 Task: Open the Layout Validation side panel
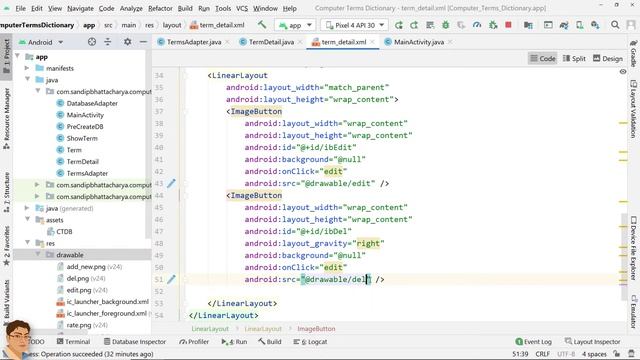[x=633, y=109]
